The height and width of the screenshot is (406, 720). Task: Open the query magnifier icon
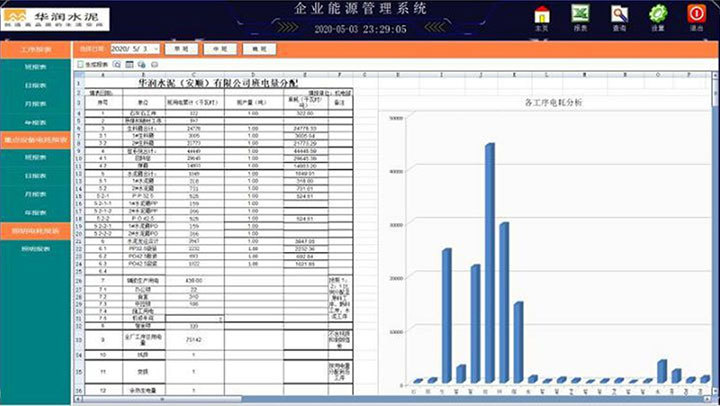pyautogui.click(x=619, y=14)
